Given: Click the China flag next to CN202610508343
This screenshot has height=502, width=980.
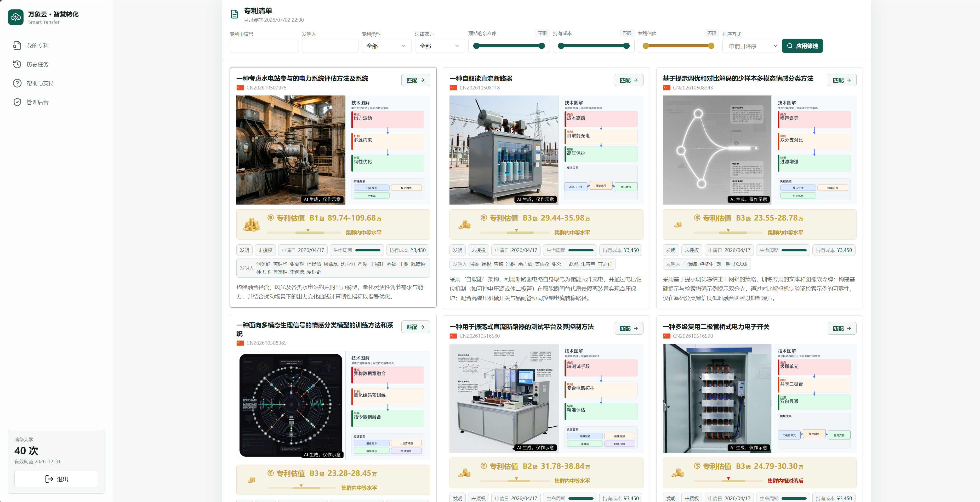Looking at the screenshot, I should (x=666, y=88).
